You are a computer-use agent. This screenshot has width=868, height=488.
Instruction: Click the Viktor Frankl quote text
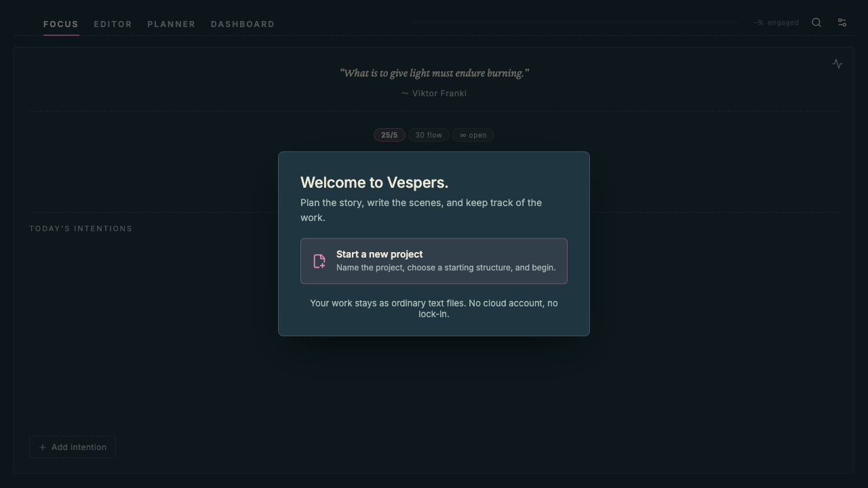434,73
